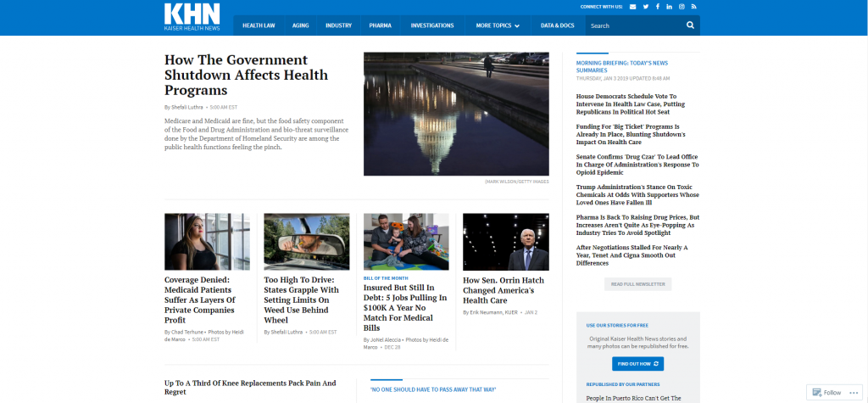Open the Capitol reflection photo
Screen dimensions: 868x403
(x=456, y=114)
